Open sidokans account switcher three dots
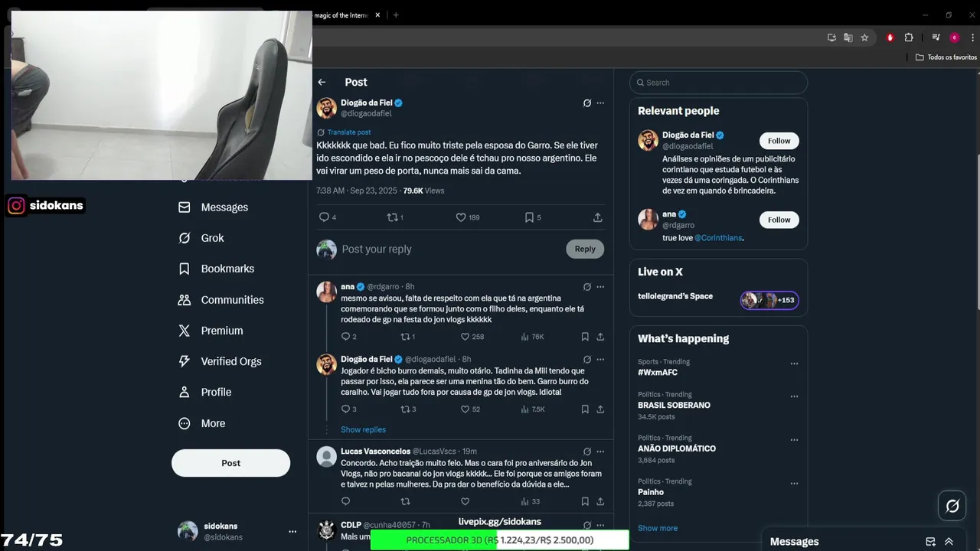The width and height of the screenshot is (980, 551). [292, 531]
